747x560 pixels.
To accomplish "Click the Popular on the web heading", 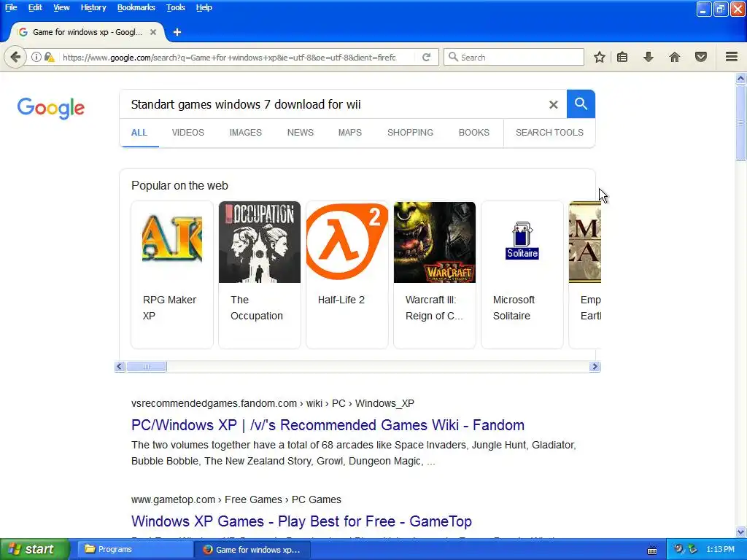I will coord(179,186).
